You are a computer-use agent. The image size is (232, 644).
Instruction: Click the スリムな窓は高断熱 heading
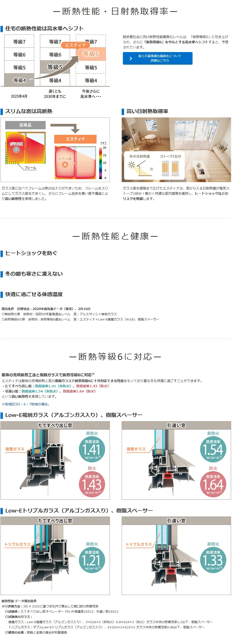point(29,111)
